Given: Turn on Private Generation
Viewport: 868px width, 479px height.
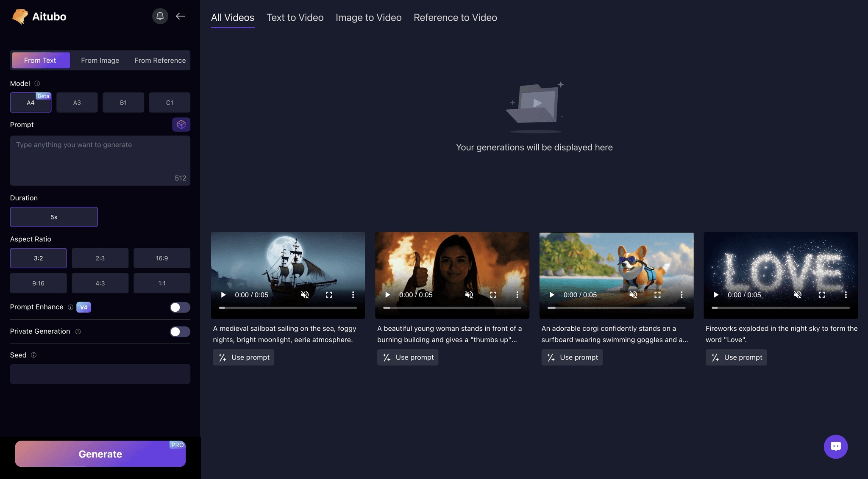Looking at the screenshot, I should click(180, 332).
